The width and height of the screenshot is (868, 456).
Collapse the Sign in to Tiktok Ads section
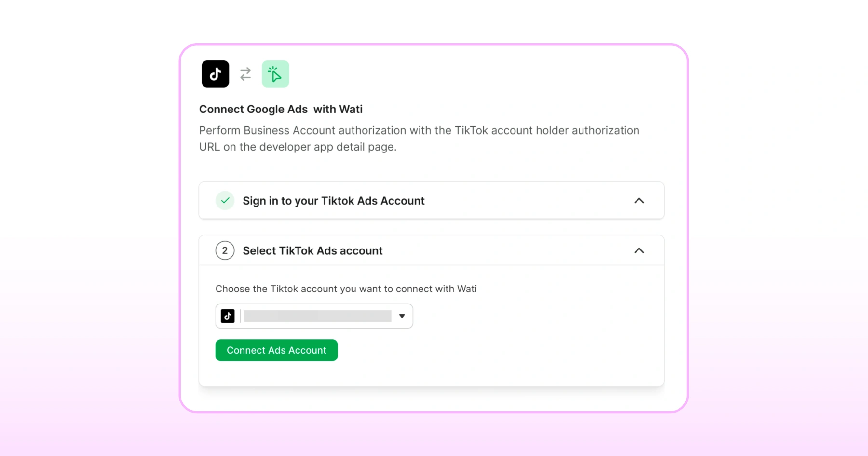click(639, 201)
